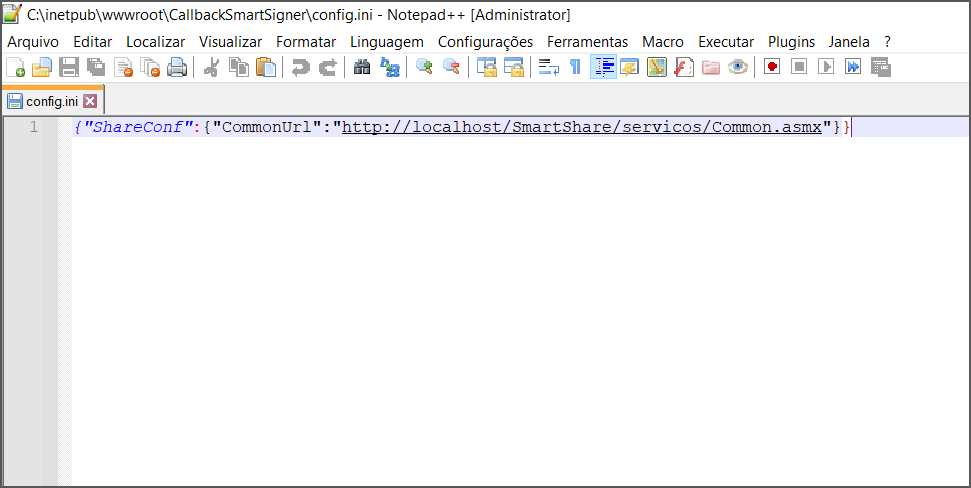The width and height of the screenshot is (971, 488).
Task: Click the Close document toolbar icon
Action: pos(123,67)
